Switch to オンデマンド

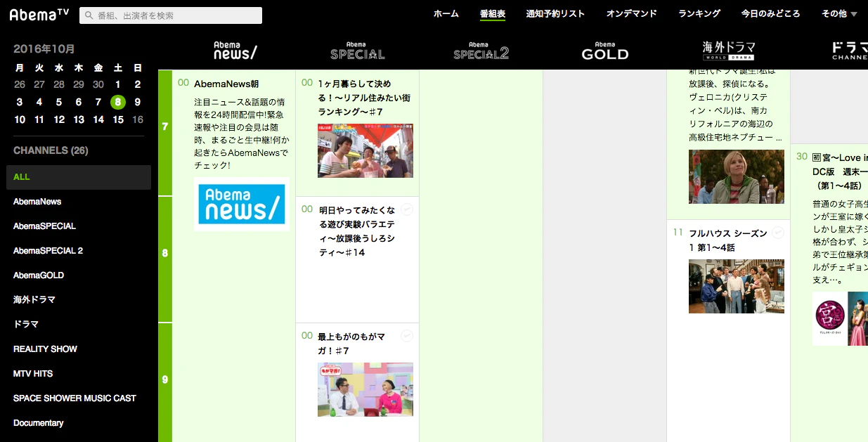(x=632, y=13)
